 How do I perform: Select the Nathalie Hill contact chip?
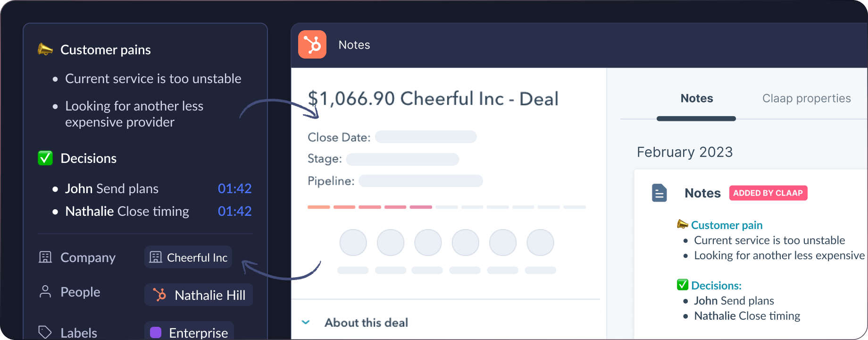click(x=198, y=295)
